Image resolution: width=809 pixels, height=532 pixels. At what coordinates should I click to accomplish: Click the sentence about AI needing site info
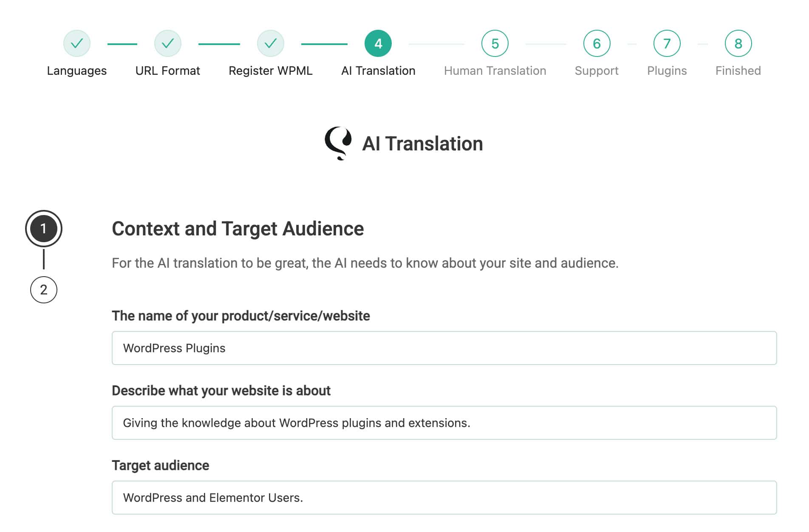coord(365,263)
